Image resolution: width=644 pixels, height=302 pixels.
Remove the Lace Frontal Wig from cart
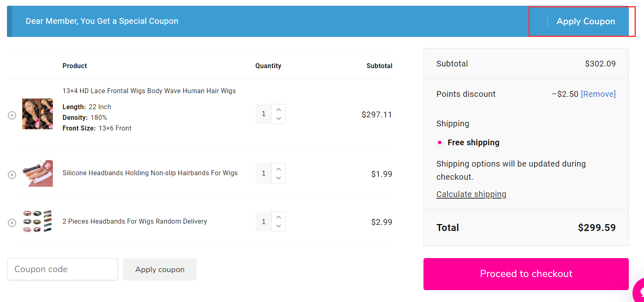coord(12,115)
